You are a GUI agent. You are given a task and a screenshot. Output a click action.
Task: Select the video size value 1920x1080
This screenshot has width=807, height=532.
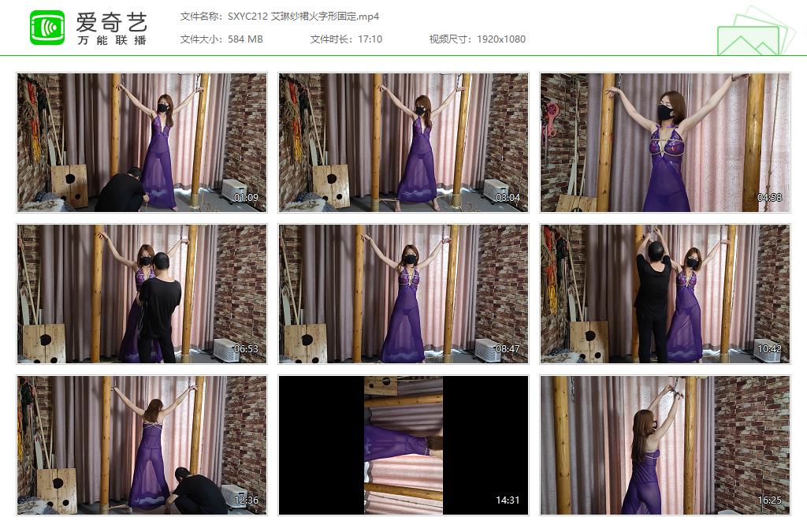(x=501, y=39)
